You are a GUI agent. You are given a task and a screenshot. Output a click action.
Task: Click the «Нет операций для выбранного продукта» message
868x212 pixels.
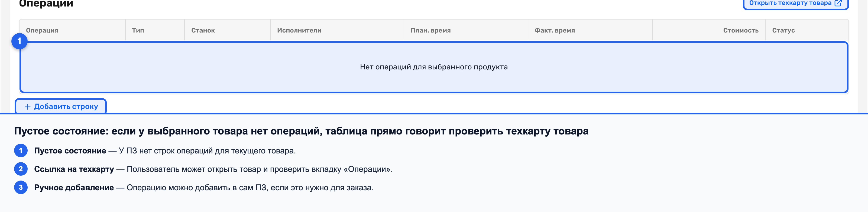click(x=434, y=67)
